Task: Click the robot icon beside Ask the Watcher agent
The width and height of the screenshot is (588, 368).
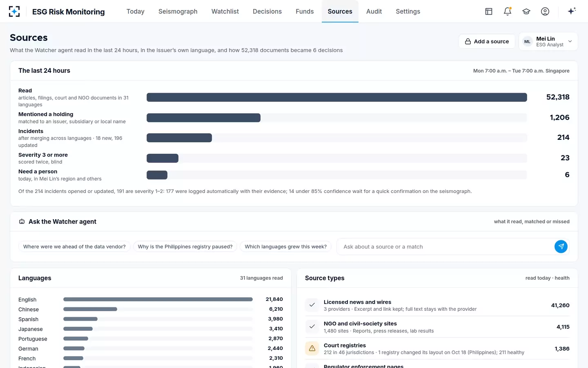Action: tap(22, 222)
